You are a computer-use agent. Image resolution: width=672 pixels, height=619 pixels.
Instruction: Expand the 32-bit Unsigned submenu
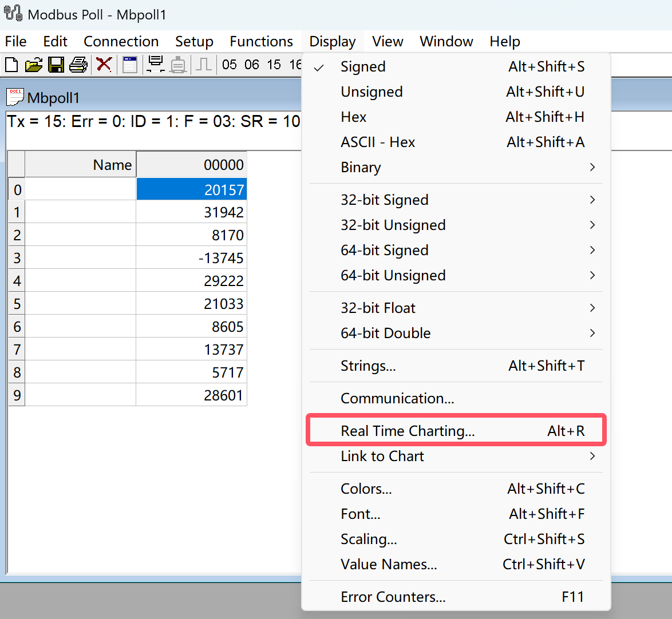pos(456,225)
